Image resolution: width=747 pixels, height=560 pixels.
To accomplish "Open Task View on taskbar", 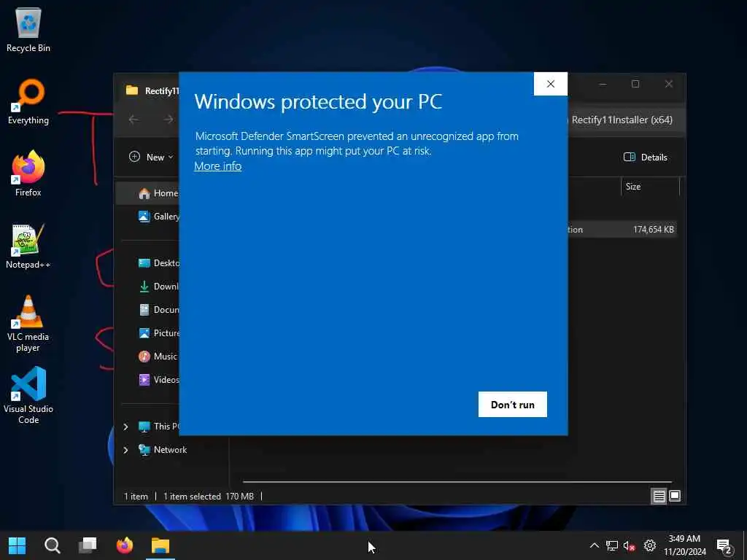I will (88, 545).
